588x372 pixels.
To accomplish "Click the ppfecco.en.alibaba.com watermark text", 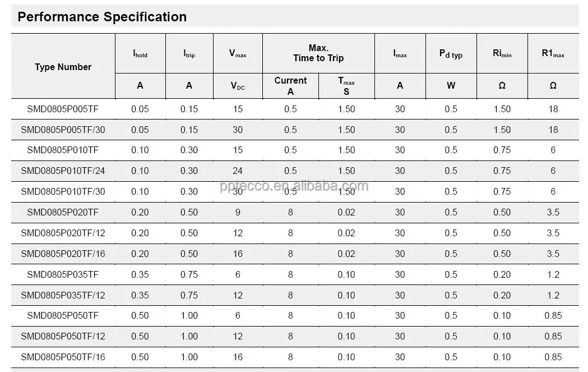I will coord(294,186).
